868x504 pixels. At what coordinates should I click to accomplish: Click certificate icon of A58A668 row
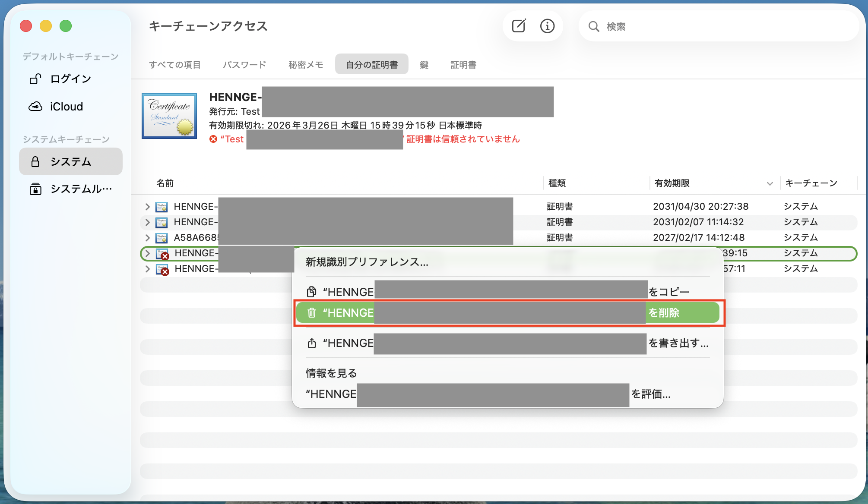[162, 238]
